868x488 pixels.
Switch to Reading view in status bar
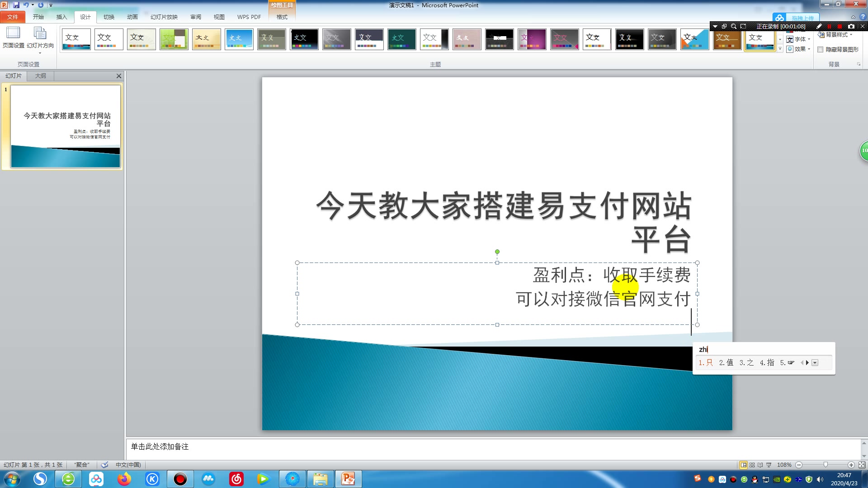pyautogui.click(x=760, y=465)
